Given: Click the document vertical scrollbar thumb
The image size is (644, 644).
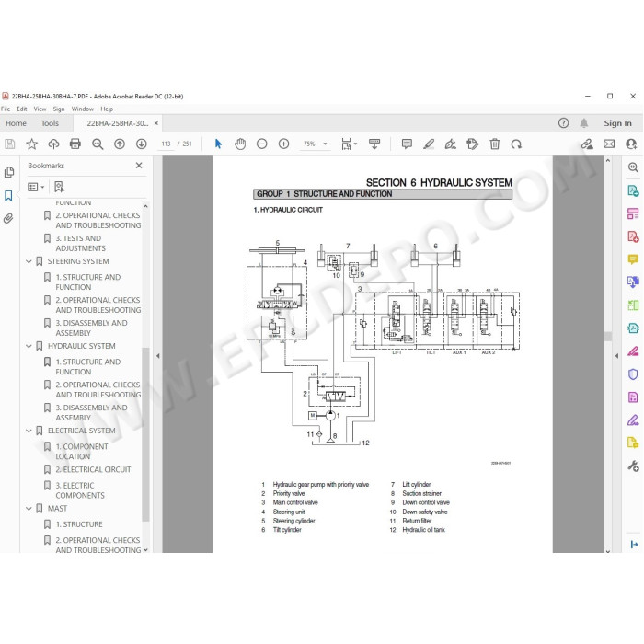Looking at the screenshot, I should click(x=608, y=337).
